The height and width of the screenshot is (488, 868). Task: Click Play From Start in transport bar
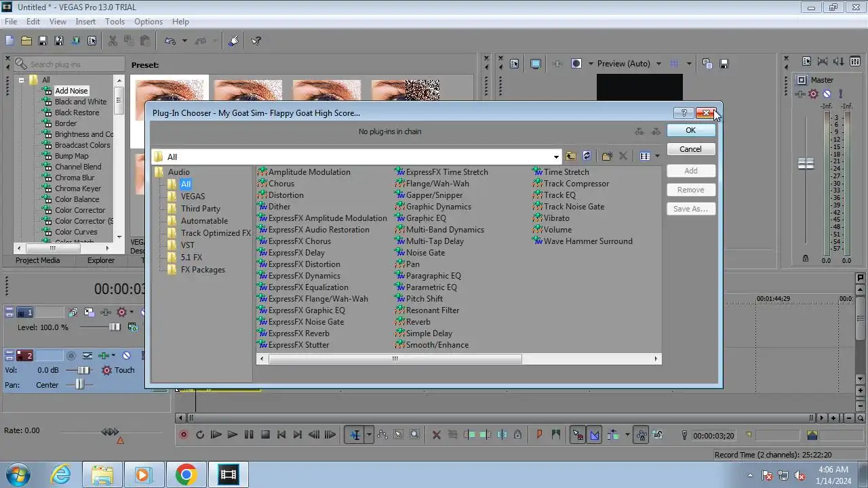click(x=216, y=434)
